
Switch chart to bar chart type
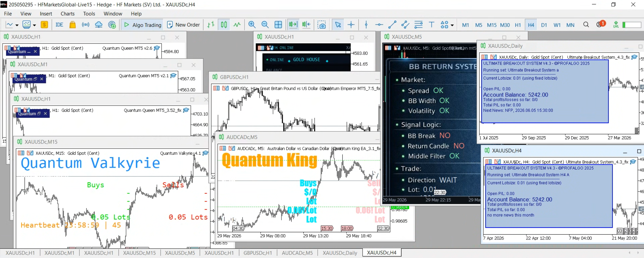click(x=211, y=25)
